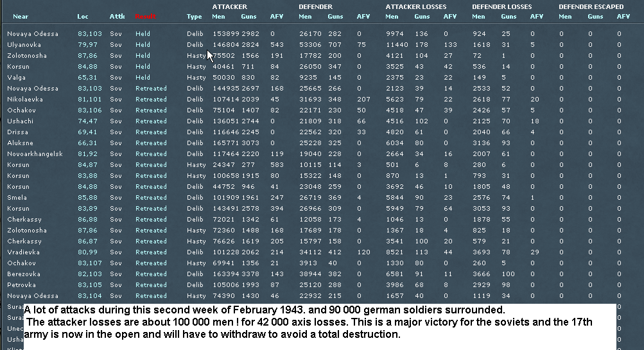Sort by AFV under ATTACKER heading

[x=276, y=17]
